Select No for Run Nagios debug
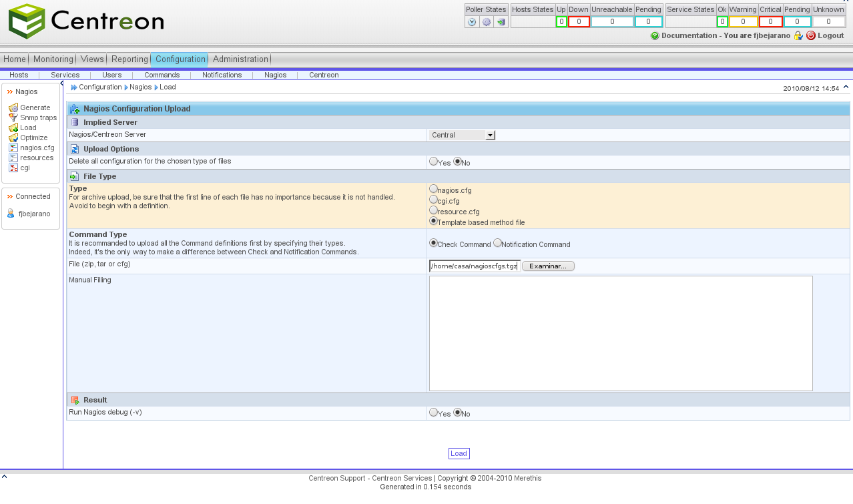 click(457, 413)
